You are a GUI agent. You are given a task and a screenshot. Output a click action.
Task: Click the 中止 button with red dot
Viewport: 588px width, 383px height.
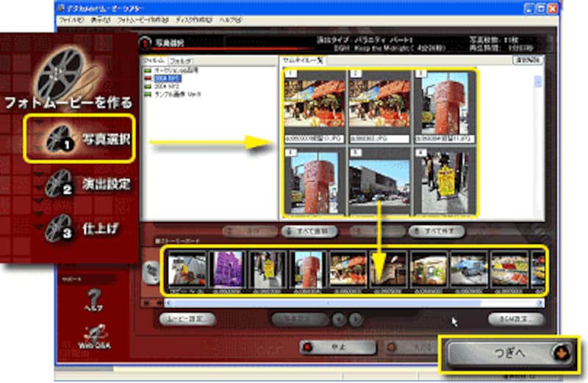[x=338, y=348]
